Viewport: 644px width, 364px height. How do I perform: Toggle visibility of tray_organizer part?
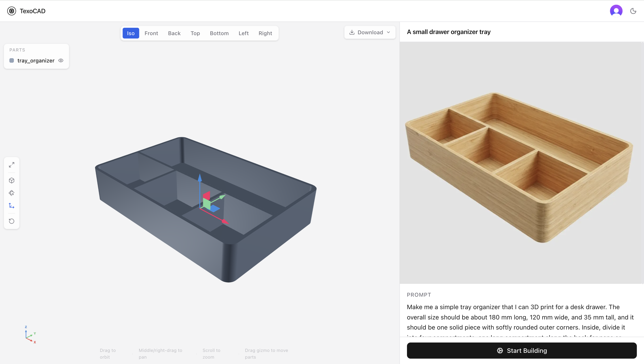[61, 61]
